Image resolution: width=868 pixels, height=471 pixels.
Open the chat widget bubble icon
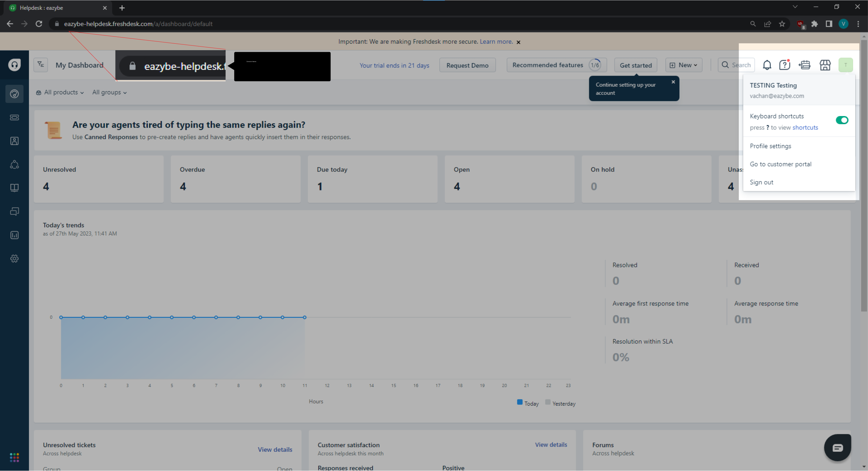[x=837, y=448]
